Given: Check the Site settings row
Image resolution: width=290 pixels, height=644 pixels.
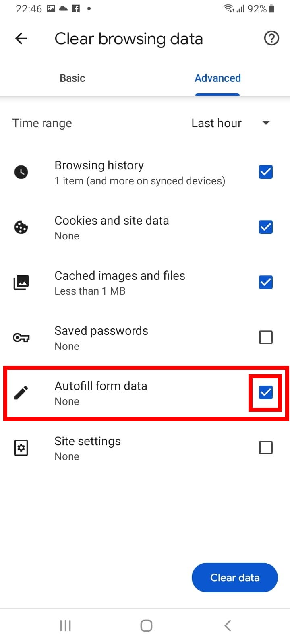Looking at the screenshot, I should pos(265,448).
